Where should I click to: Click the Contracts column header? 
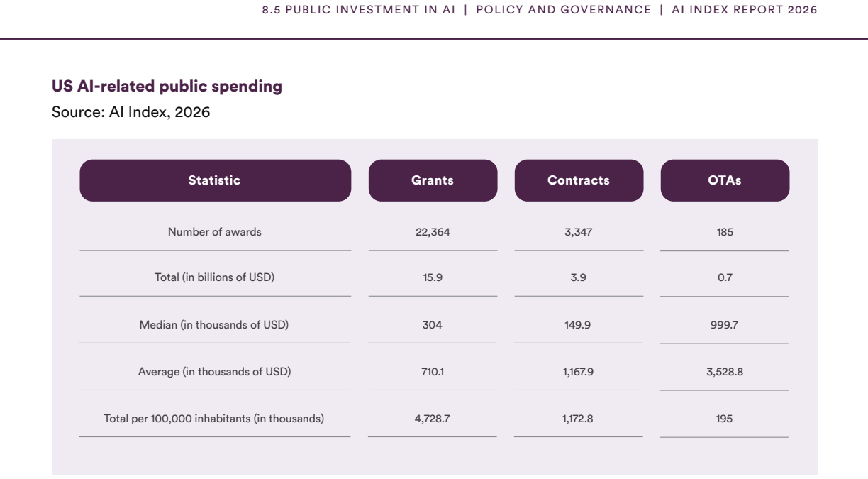coord(579,180)
